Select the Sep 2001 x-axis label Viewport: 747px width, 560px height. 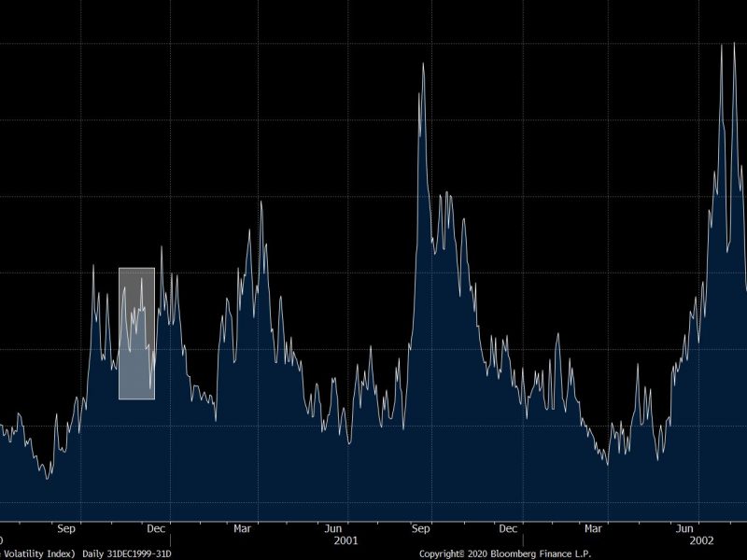click(x=420, y=528)
